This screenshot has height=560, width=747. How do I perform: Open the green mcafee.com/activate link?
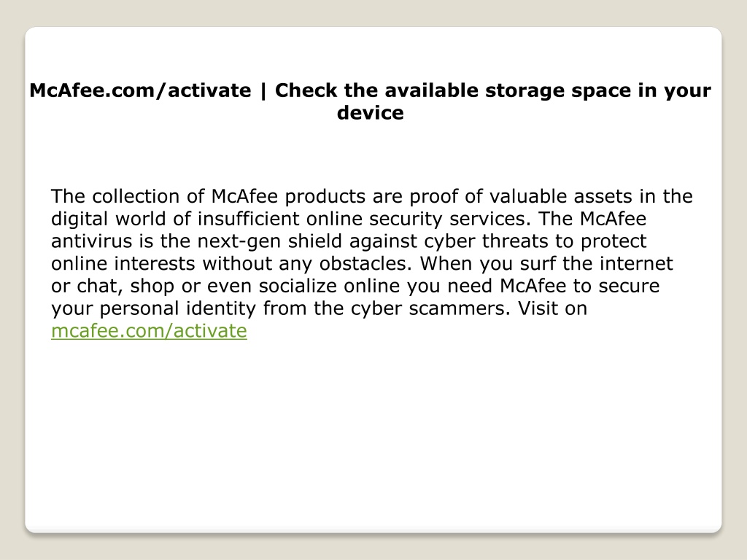[x=149, y=331]
